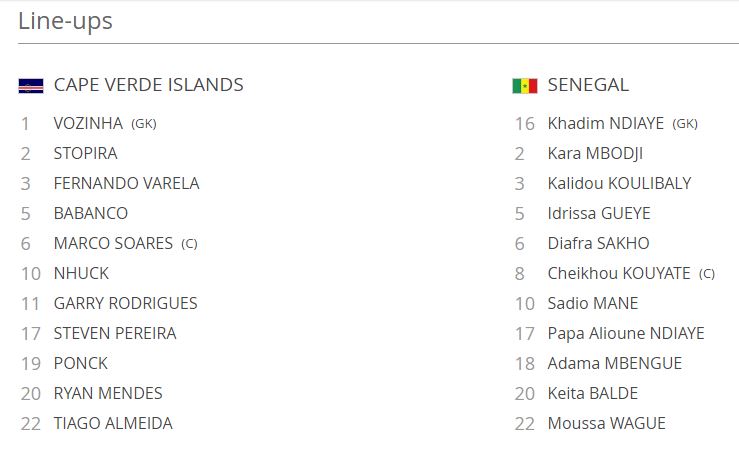The height and width of the screenshot is (453, 739).
Task: Open player STOPIRA's entry
Action: [85, 153]
